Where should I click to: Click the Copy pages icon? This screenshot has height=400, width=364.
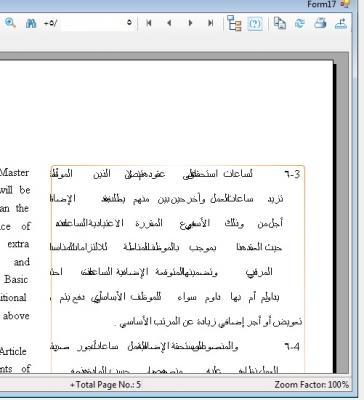click(280, 23)
